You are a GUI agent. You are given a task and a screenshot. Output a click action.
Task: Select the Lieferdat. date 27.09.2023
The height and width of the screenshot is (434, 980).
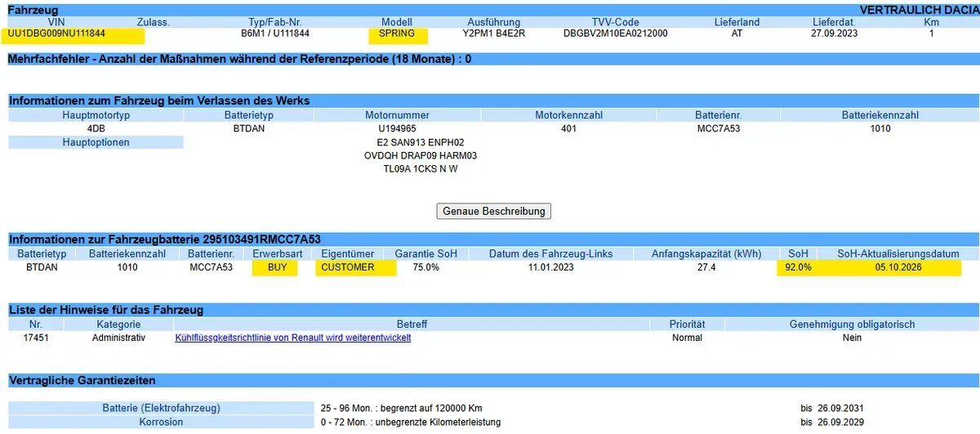click(835, 34)
